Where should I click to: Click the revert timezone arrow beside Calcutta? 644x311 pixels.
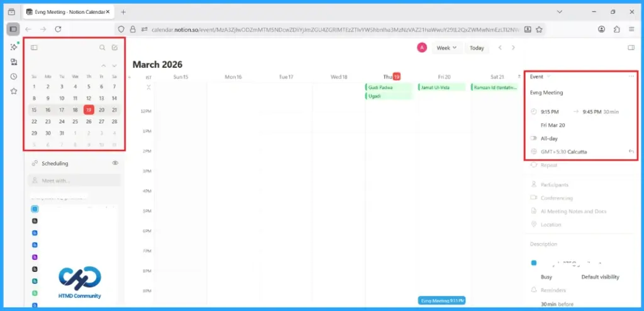631,152
